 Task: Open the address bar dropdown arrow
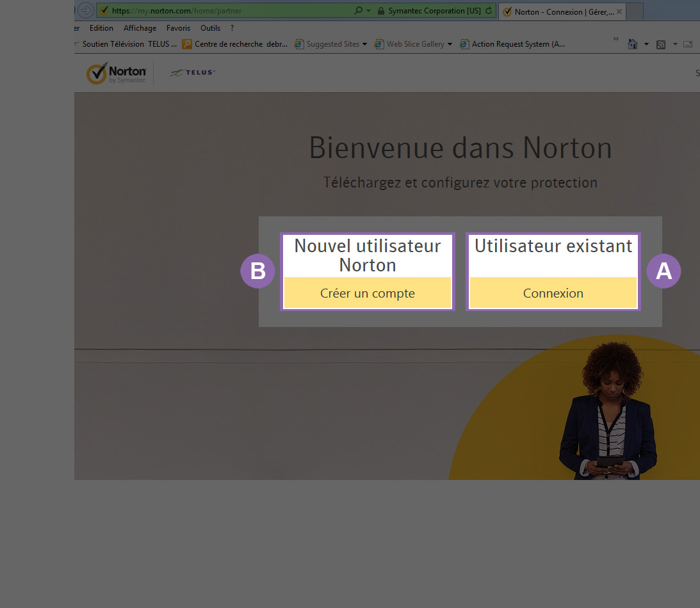[x=369, y=11]
